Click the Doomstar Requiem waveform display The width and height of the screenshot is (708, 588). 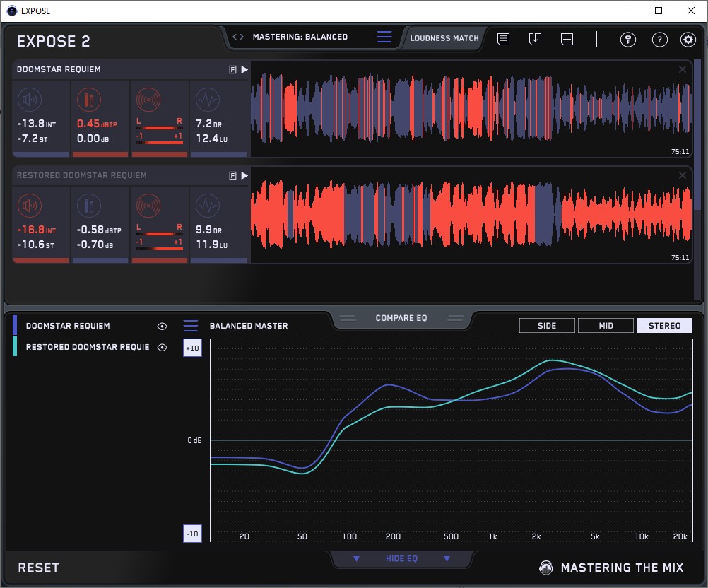click(x=471, y=108)
